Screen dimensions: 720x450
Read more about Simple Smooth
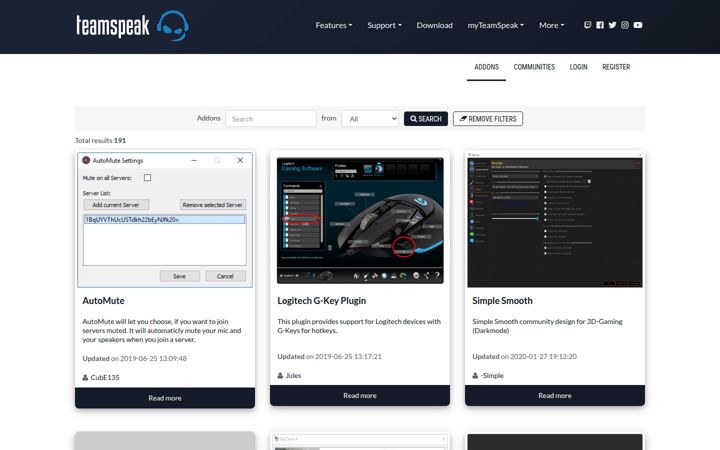pos(555,395)
